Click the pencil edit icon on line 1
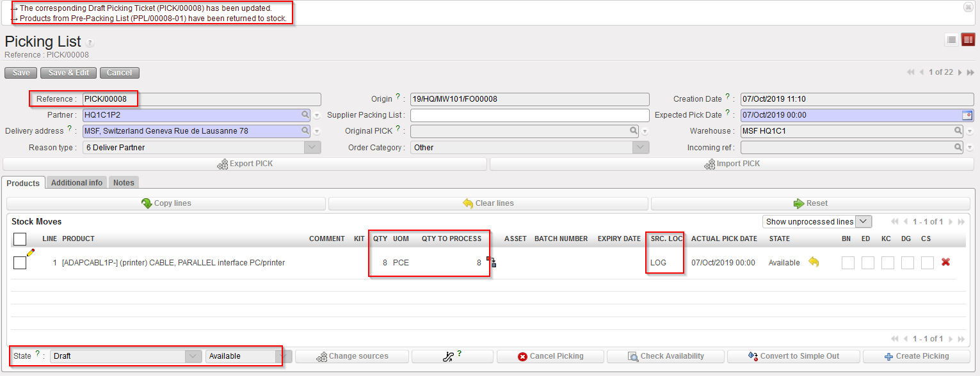Image resolution: width=980 pixels, height=376 pixels. coord(30,253)
